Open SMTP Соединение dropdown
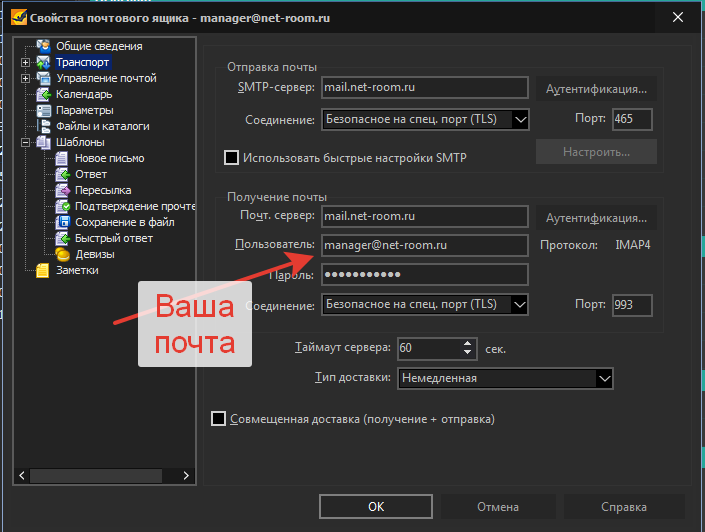This screenshot has width=705, height=532. tap(520, 120)
